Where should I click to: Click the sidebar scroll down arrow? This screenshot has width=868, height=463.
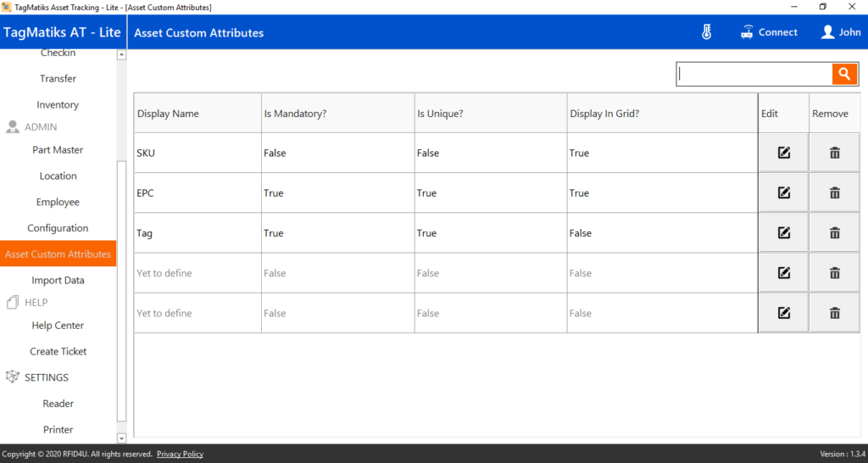pos(122,438)
